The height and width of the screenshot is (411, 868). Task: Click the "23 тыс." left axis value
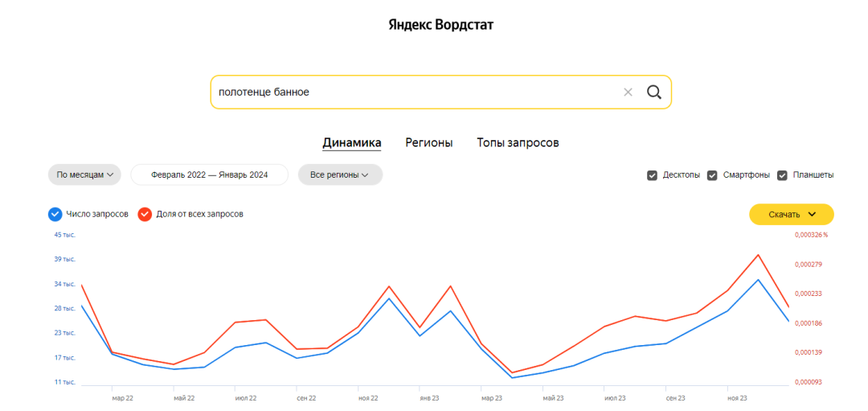pos(65,333)
